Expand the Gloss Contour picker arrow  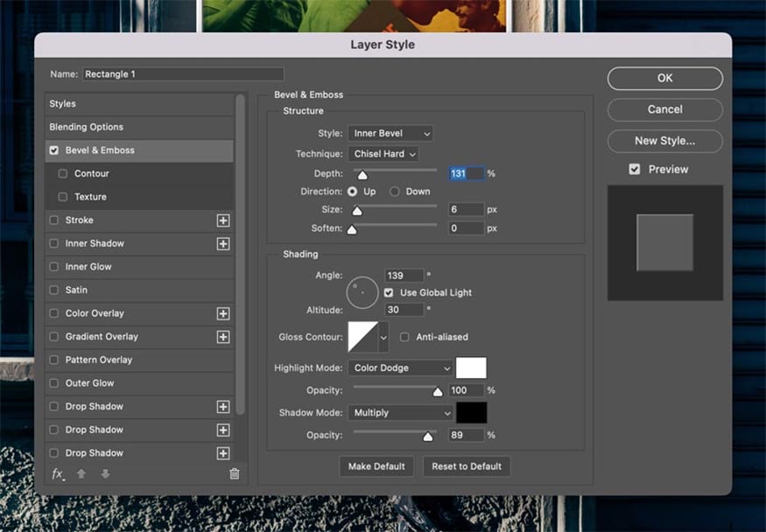tap(383, 337)
